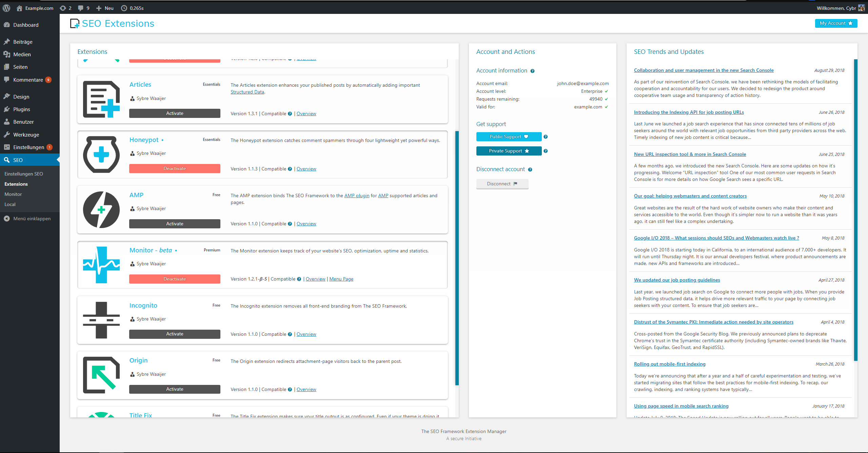This screenshot has width=868, height=453.
Task: Click the Monitor heartbeat cross icon
Action: pos(101,265)
